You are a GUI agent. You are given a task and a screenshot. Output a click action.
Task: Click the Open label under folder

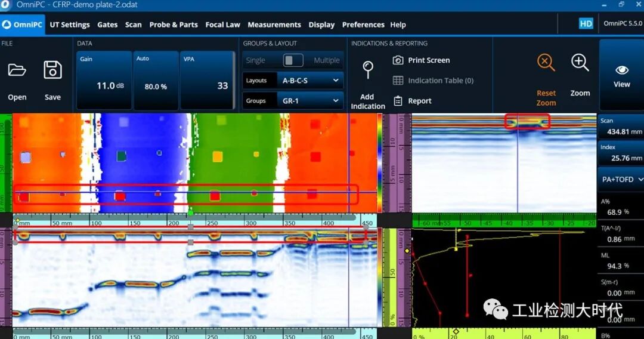17,97
